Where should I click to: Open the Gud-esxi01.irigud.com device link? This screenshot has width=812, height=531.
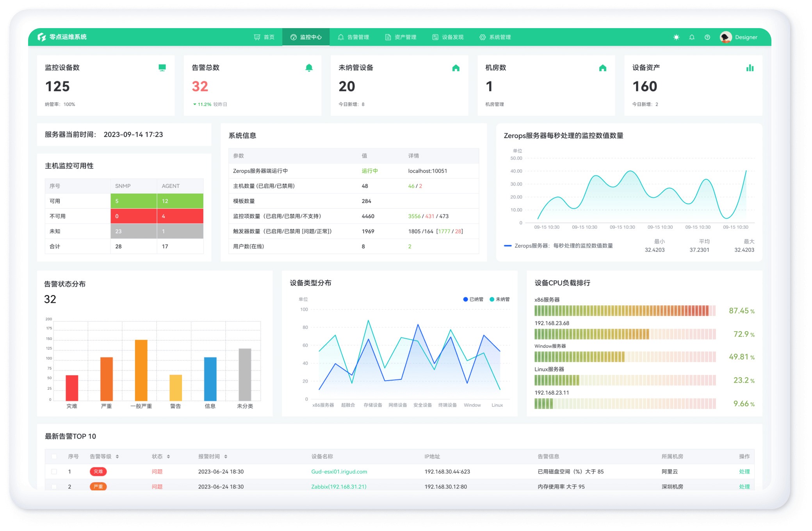(339, 472)
